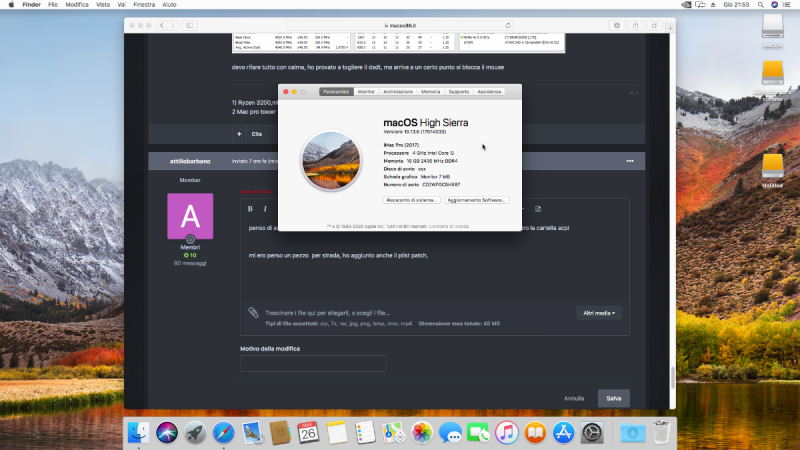Click the plus multiquote button beside Cita

tap(239, 134)
